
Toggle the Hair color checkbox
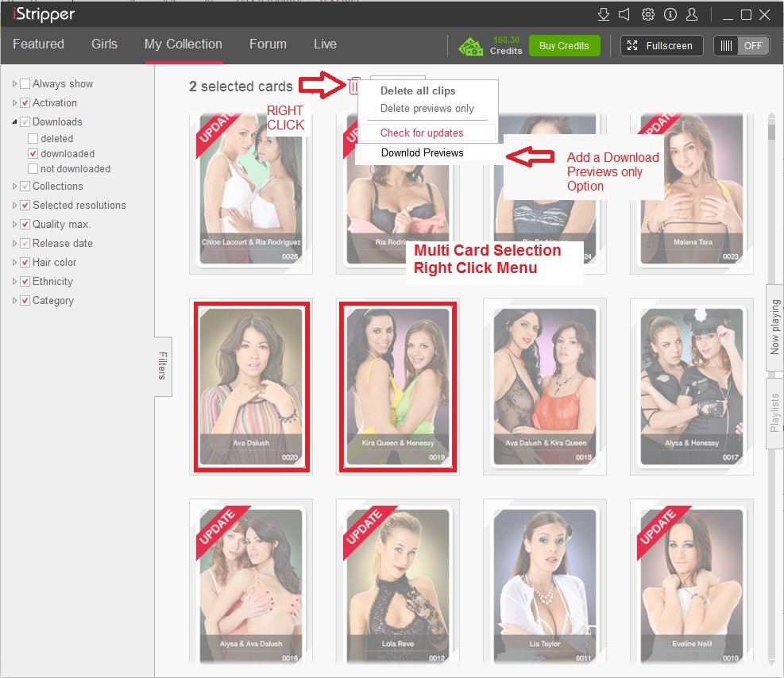coord(25,262)
